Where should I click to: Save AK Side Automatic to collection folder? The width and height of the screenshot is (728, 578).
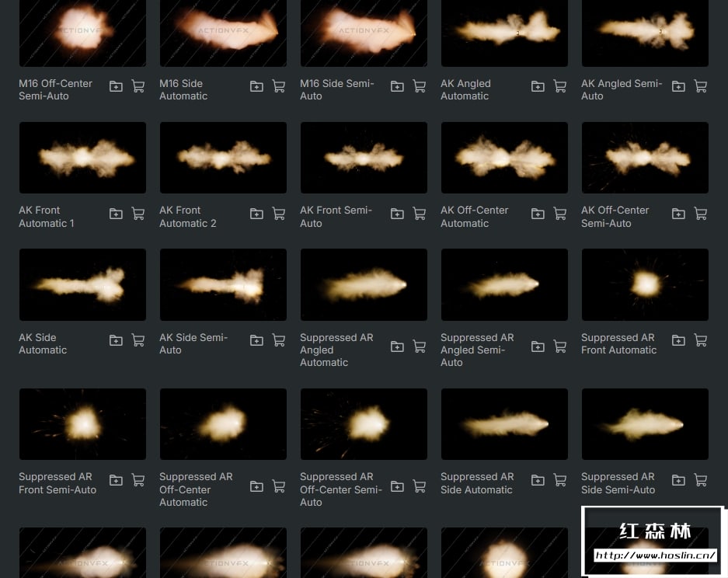click(116, 340)
